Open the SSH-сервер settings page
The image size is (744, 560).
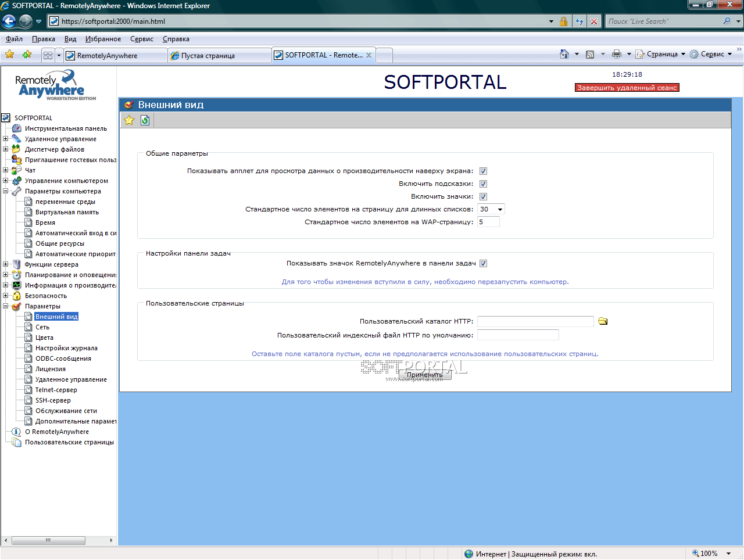[x=53, y=400]
